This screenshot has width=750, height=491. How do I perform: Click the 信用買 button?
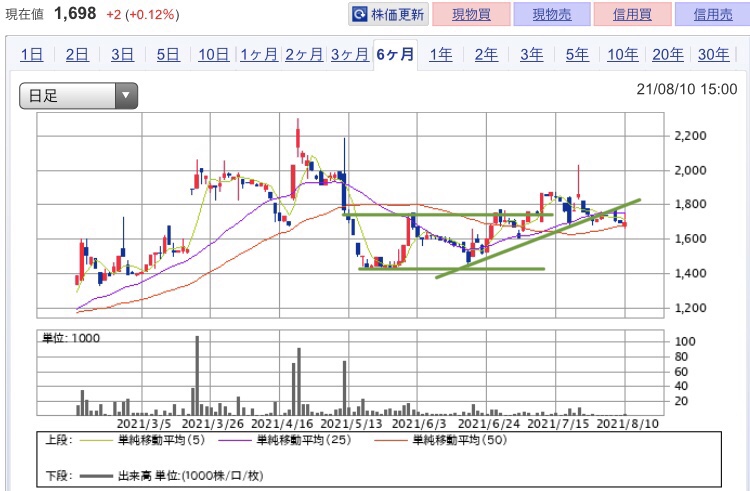pyautogui.click(x=632, y=14)
